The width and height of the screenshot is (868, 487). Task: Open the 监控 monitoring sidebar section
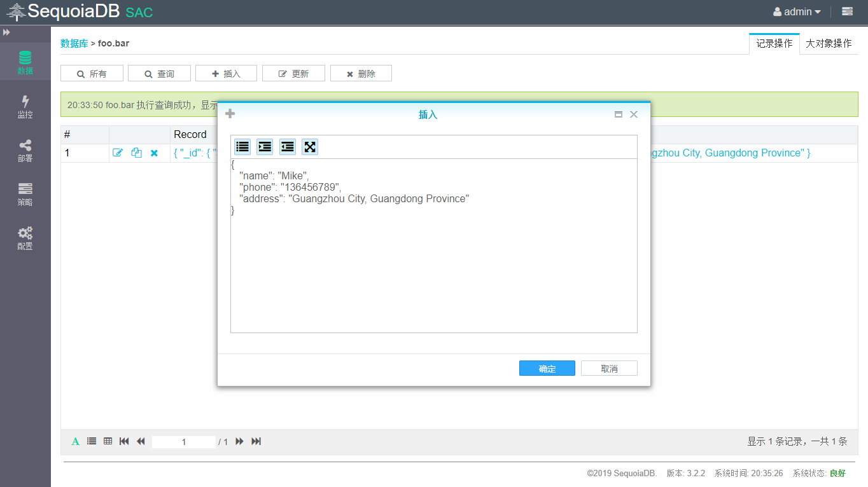(25, 107)
